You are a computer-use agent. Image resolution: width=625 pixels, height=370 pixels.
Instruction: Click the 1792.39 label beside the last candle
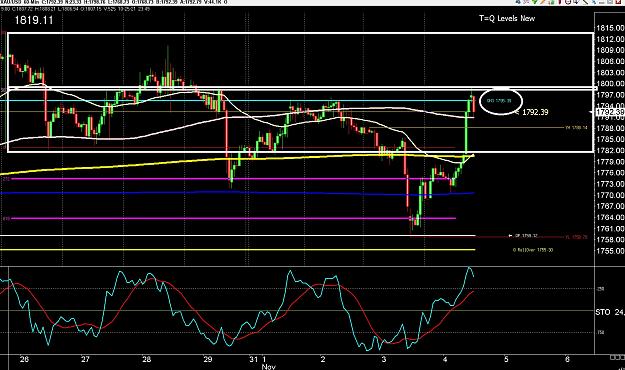click(535, 112)
